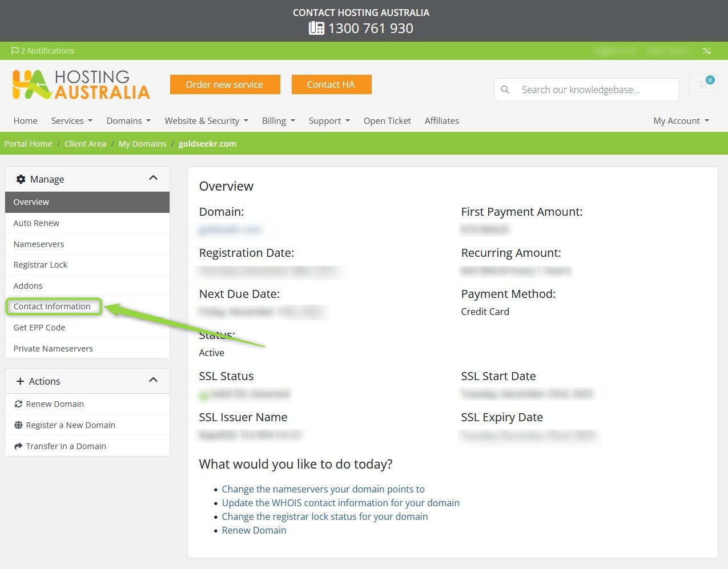The image size is (728, 569).
Task: Click the search magnifier icon
Action: coord(505,90)
